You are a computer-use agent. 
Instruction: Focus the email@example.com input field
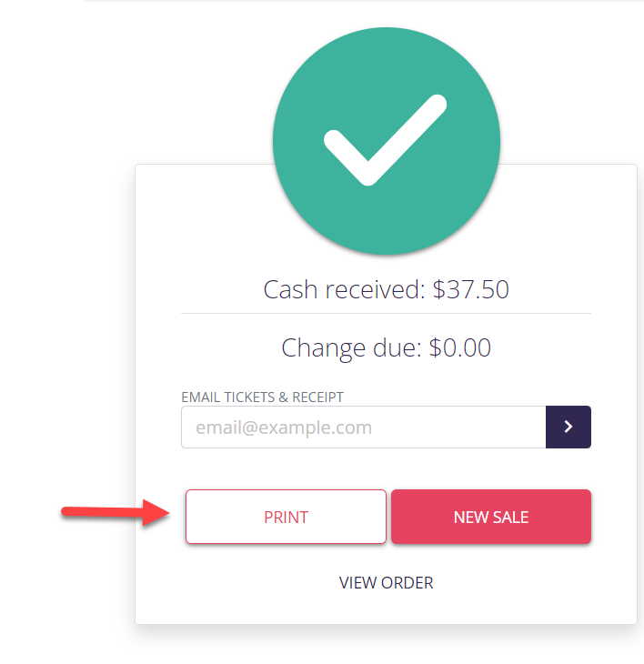pos(364,427)
